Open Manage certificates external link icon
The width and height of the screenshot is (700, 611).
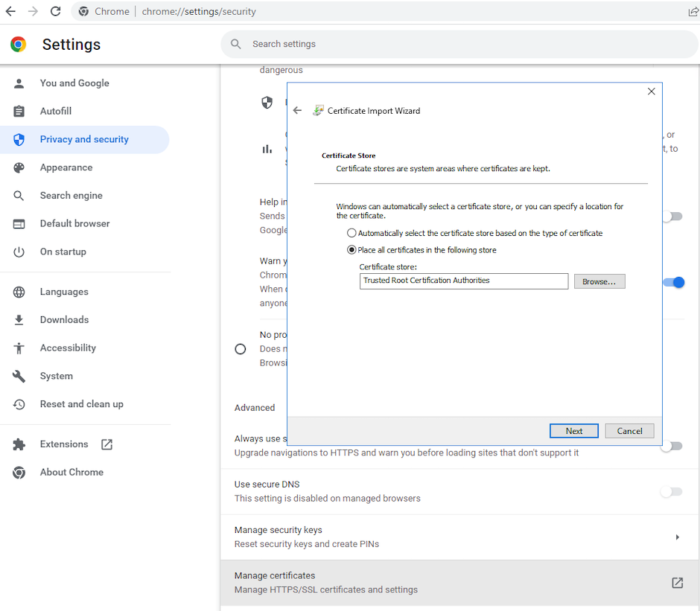click(677, 583)
